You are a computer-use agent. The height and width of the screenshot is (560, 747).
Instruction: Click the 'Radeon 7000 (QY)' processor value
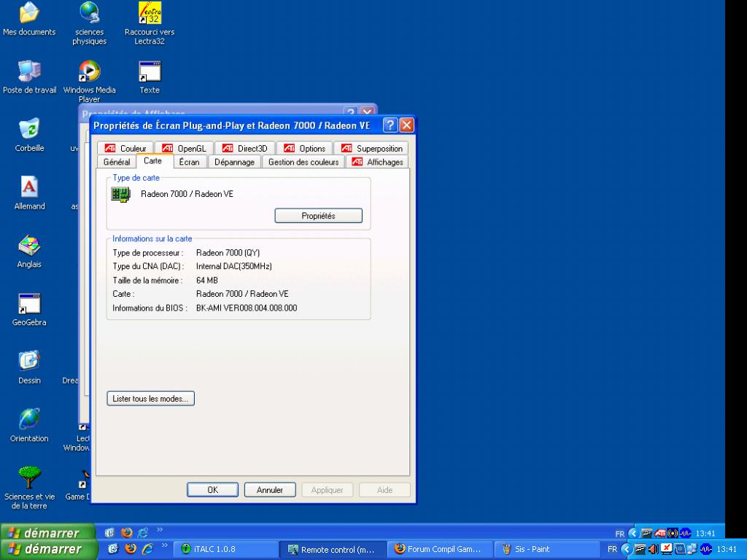[x=228, y=253]
